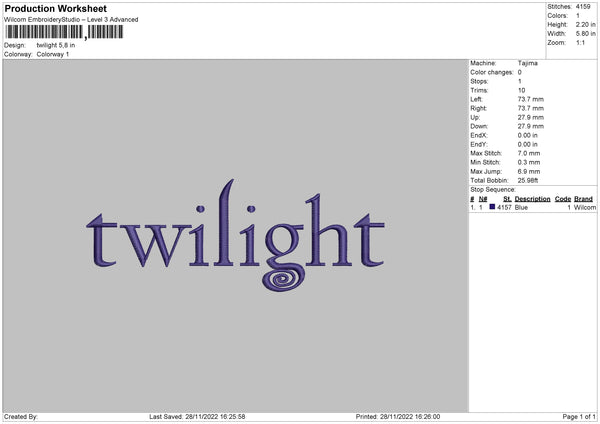Image resolution: width=600 pixels, height=424 pixels.
Task: Click the "Page 1 of 1" footer text
Action: tap(579, 417)
